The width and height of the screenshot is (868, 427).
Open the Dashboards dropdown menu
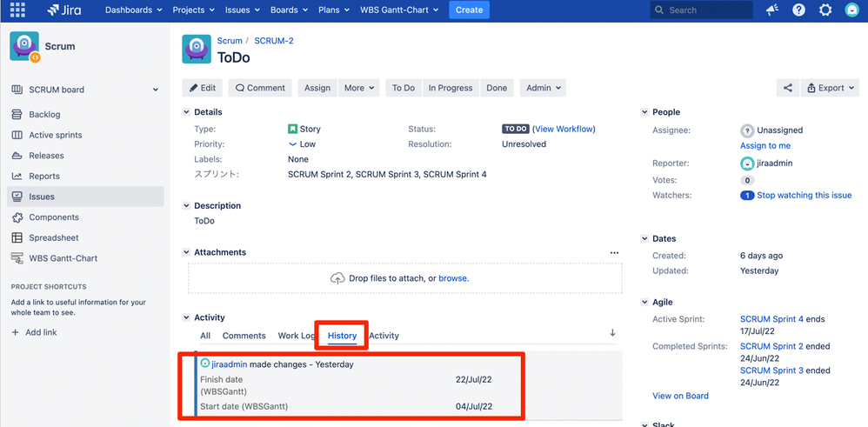tap(133, 10)
